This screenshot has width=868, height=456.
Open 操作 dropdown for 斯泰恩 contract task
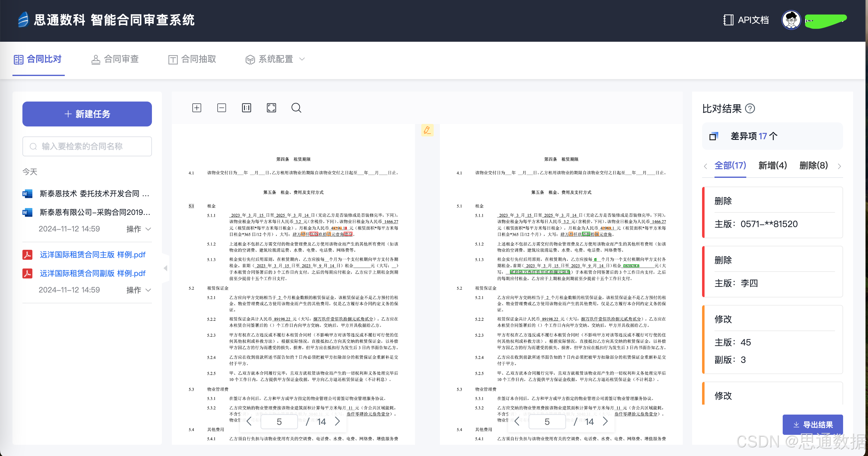pyautogui.click(x=139, y=229)
